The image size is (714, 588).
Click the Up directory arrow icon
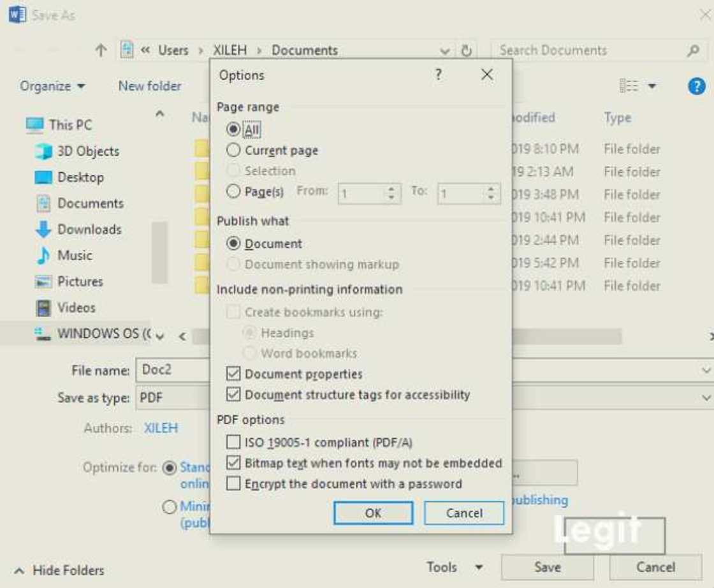pos(101,51)
